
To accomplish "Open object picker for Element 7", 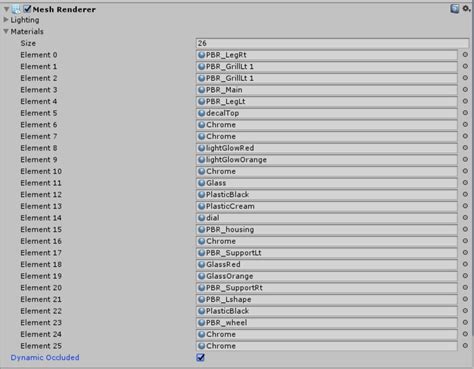I will [465, 136].
